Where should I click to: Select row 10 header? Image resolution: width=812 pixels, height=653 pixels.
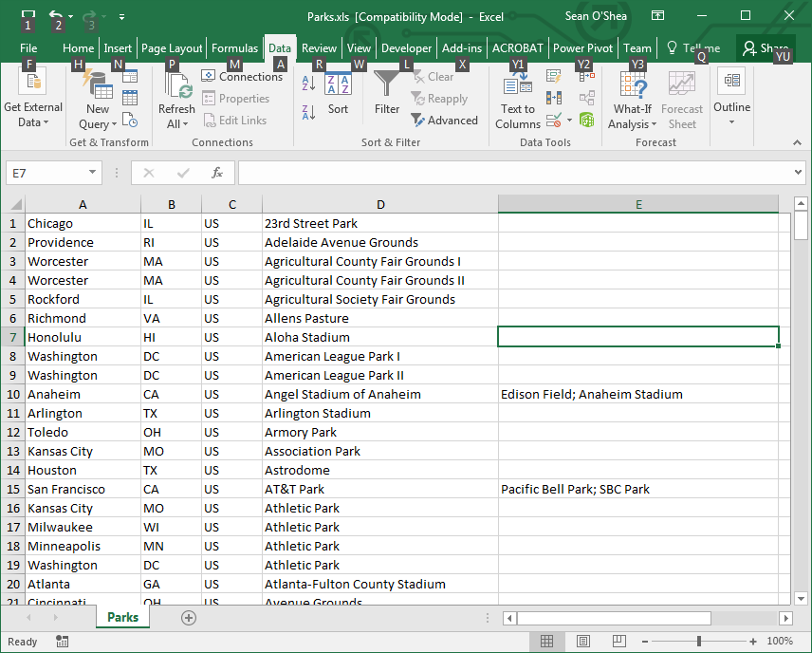13,395
